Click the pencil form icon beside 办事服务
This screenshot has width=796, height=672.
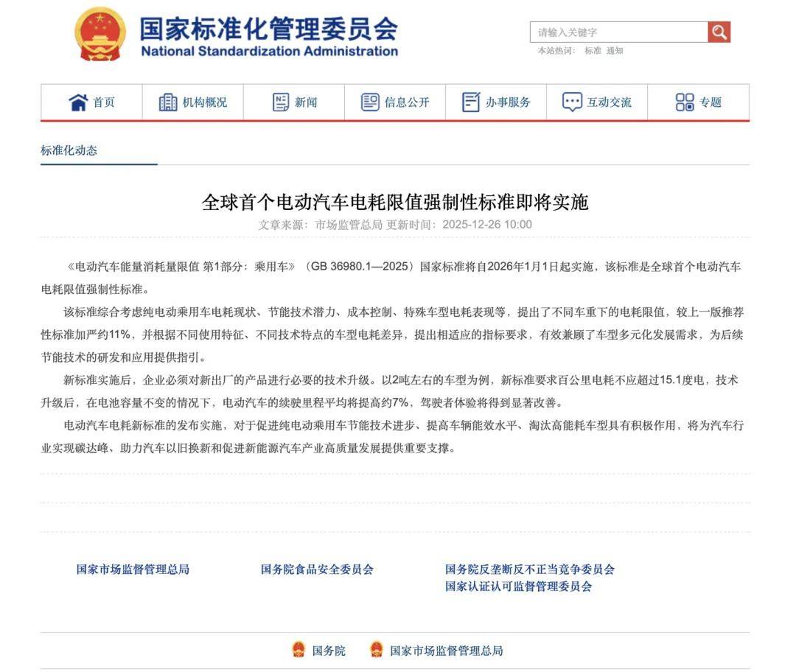(x=471, y=102)
